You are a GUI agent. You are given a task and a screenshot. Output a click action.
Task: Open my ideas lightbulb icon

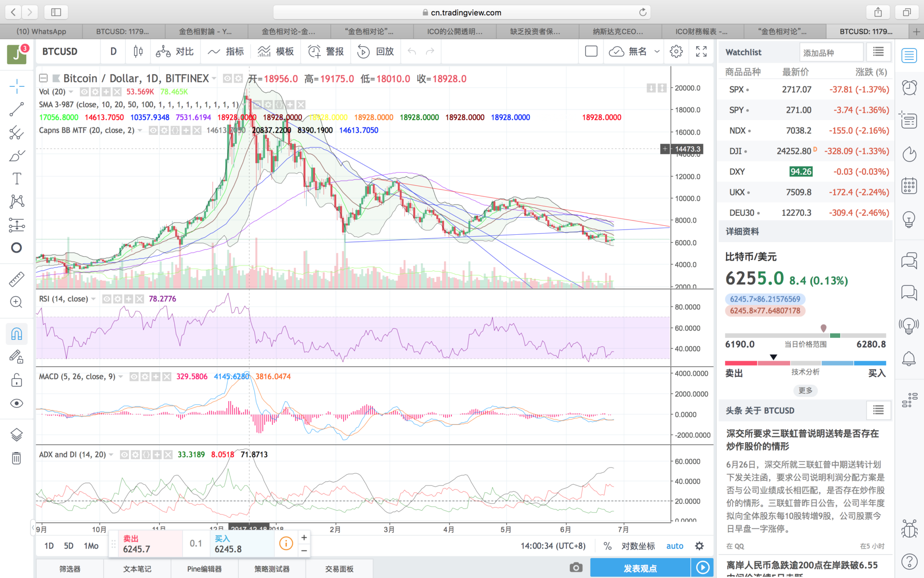pos(909,219)
